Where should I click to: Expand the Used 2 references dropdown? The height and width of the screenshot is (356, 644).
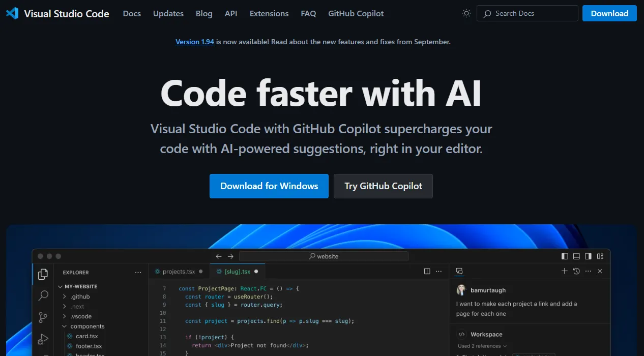point(482,346)
